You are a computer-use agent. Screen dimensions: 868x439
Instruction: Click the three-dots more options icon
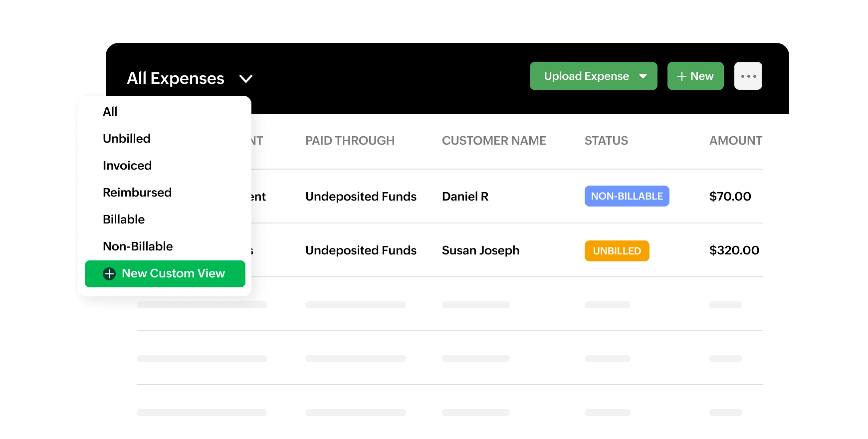(x=748, y=76)
